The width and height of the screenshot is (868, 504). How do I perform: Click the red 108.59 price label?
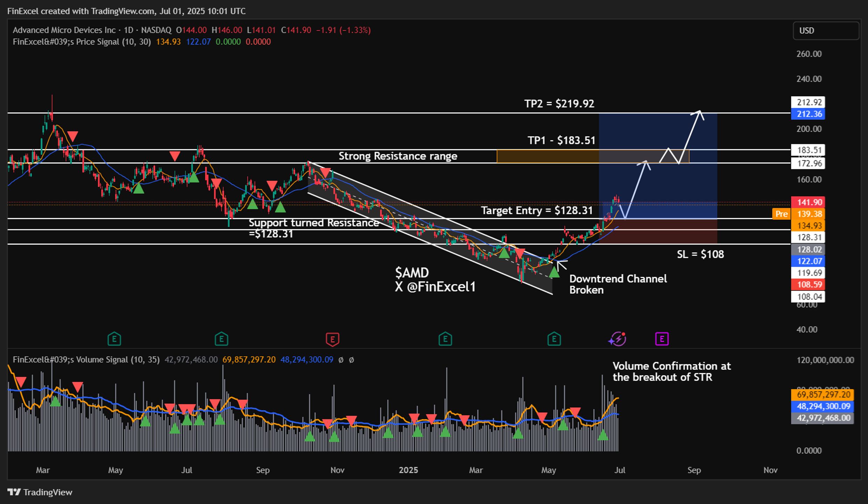(808, 285)
